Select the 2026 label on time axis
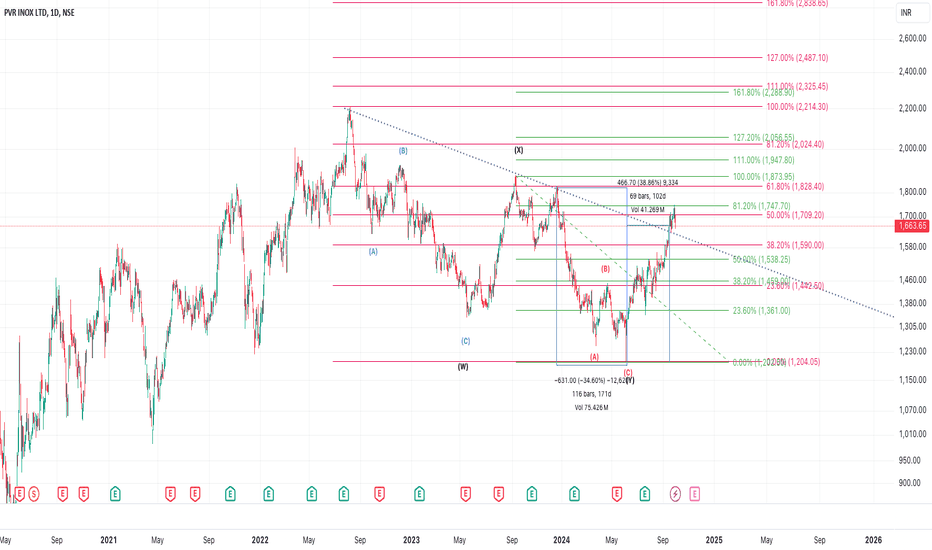932x550 pixels. (x=873, y=540)
